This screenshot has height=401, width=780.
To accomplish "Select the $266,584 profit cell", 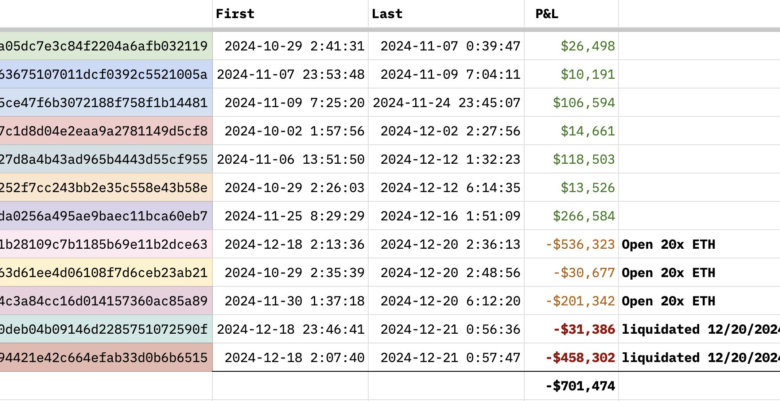I will 572,216.
